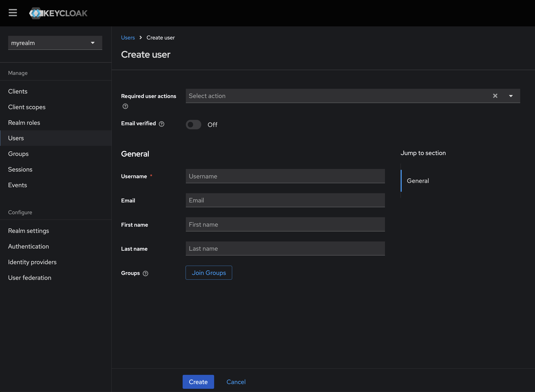Screen dimensions: 535x392
Task: Click the Create button
Action: [198, 382]
